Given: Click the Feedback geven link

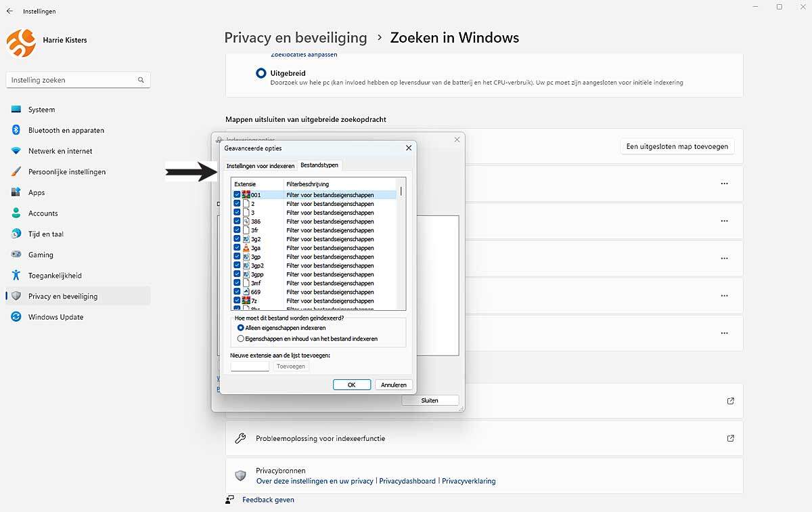Looking at the screenshot, I should coord(268,500).
